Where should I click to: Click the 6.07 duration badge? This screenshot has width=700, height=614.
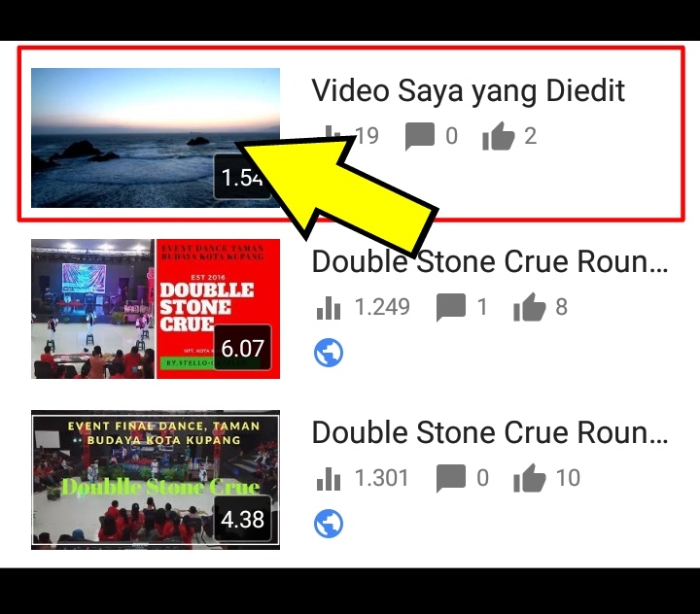242,348
